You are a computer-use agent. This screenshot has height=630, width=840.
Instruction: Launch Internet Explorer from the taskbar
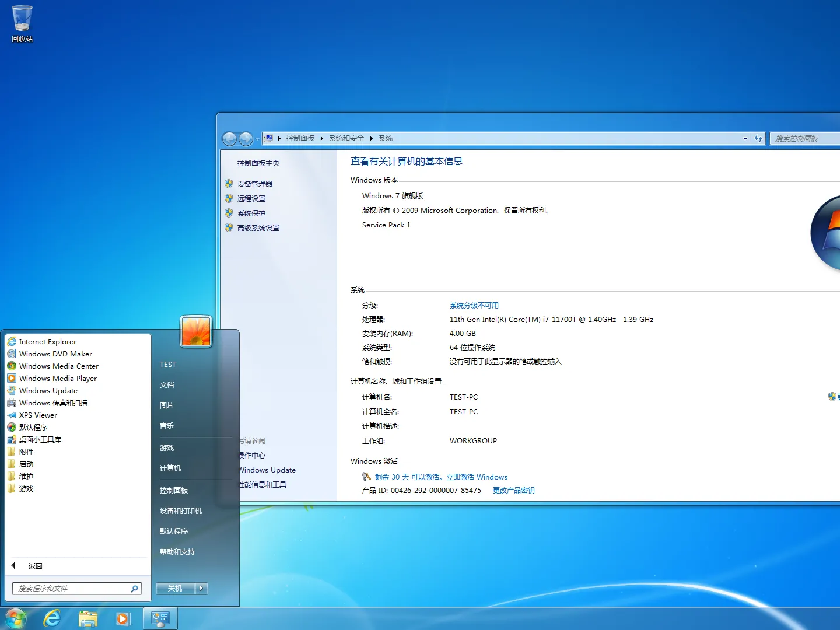click(x=52, y=618)
